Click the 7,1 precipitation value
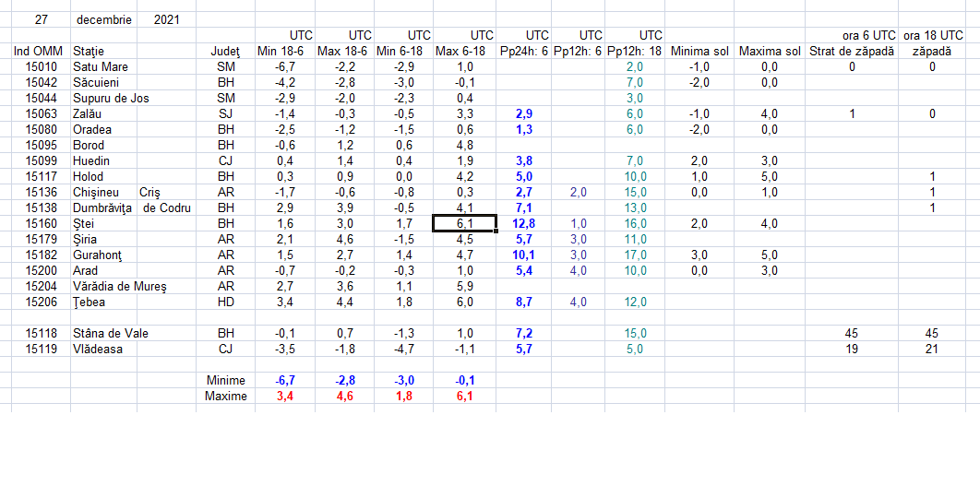Screen dimensions: 980x498 (x=524, y=208)
